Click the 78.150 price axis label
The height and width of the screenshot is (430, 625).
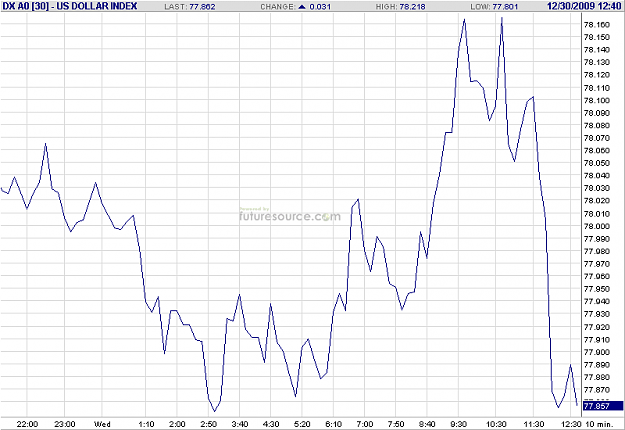[597, 37]
